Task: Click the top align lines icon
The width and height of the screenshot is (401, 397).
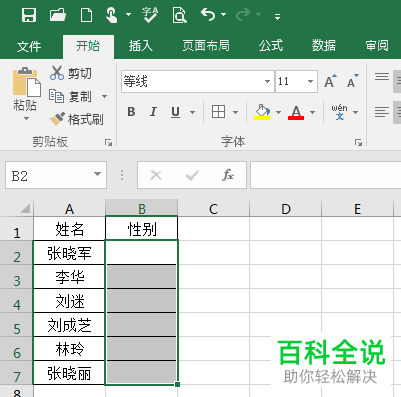Action: pos(382,78)
